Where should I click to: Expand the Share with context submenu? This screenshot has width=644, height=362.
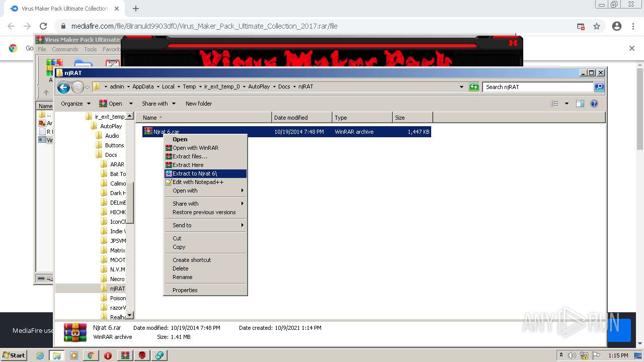205,204
